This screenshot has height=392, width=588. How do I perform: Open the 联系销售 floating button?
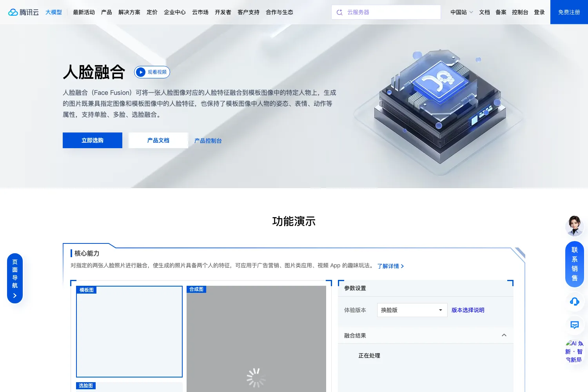(575, 264)
